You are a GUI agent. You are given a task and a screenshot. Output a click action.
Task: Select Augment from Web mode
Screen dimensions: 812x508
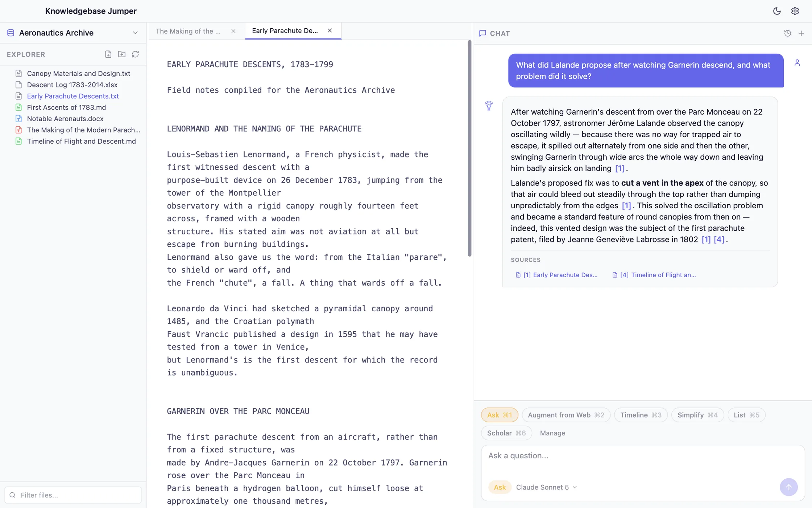pyautogui.click(x=566, y=415)
